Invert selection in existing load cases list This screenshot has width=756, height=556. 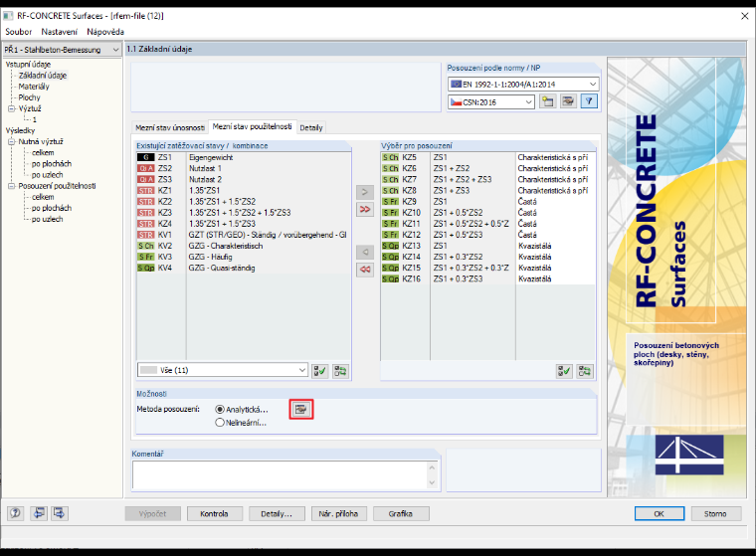340,371
